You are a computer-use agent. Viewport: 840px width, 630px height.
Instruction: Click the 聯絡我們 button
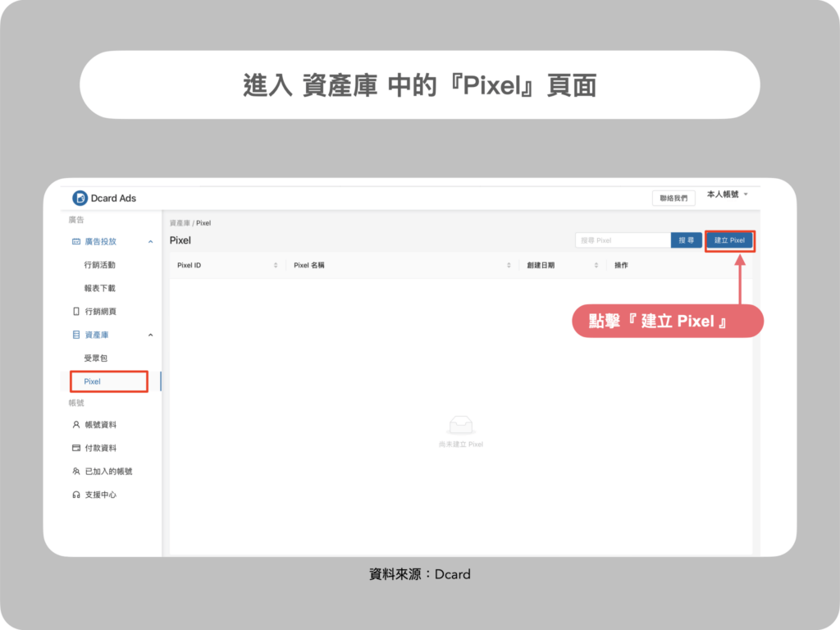pos(673,199)
